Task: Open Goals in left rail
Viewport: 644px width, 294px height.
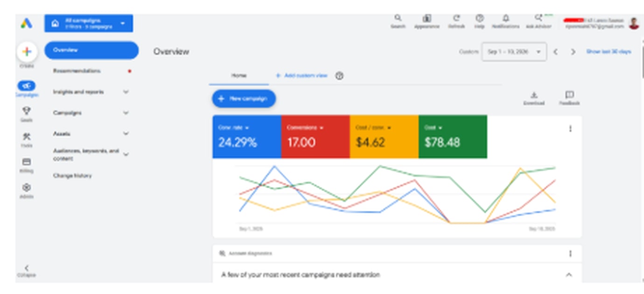Action: click(27, 111)
